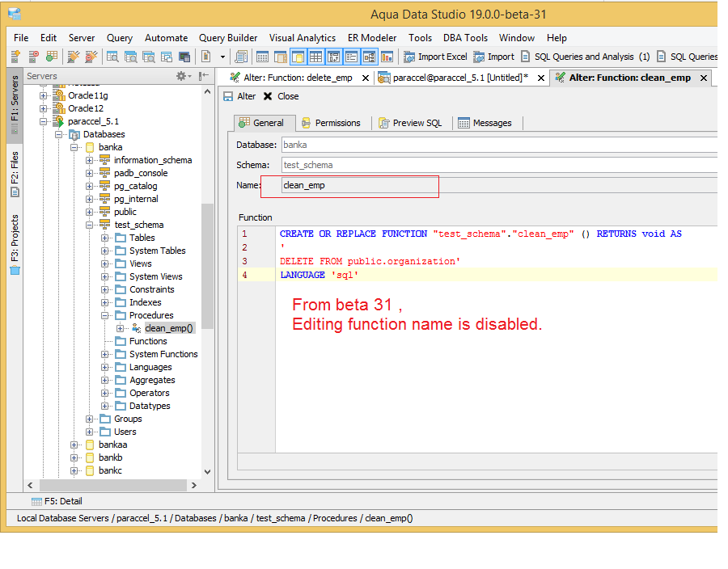Click the Servers tree horizontal scrollbar

pos(112,486)
